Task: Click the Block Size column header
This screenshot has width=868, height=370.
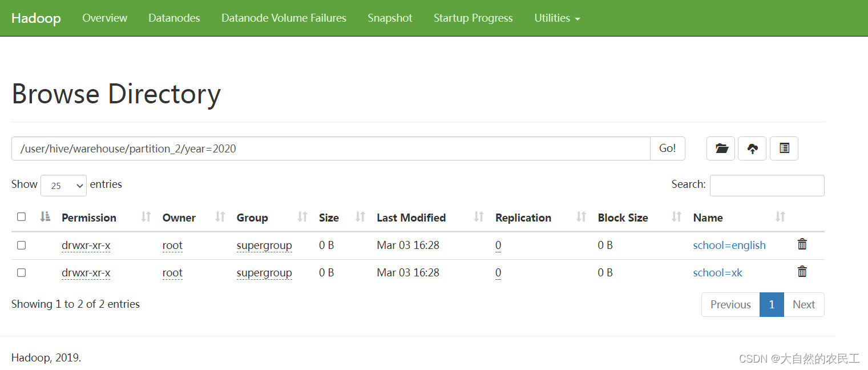Action: click(x=623, y=218)
